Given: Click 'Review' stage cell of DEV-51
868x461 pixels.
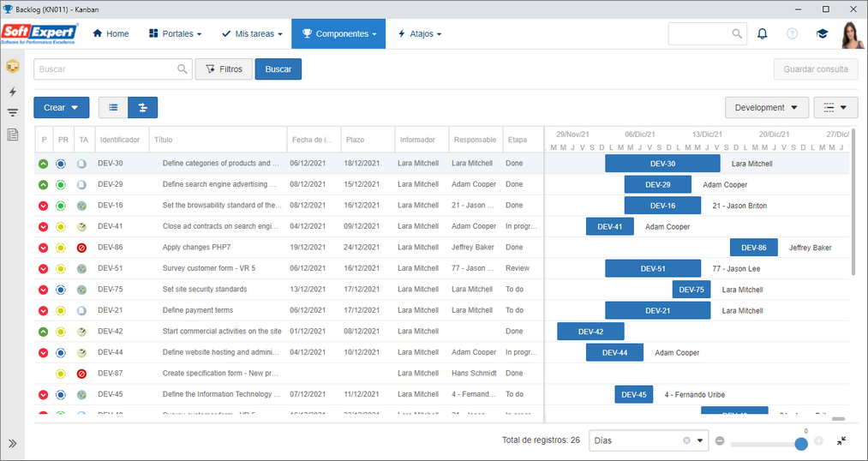Looking at the screenshot, I should click(x=518, y=268).
